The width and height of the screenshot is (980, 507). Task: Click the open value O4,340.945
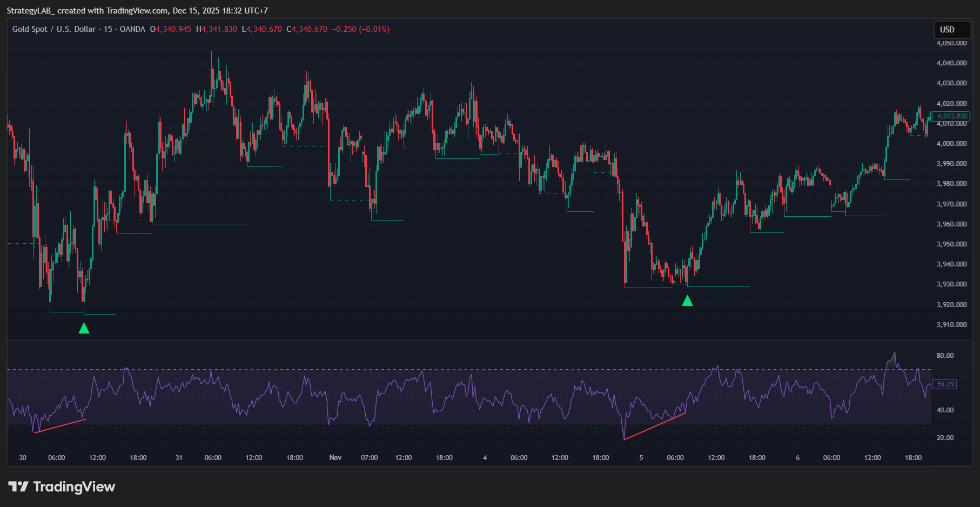point(171,29)
